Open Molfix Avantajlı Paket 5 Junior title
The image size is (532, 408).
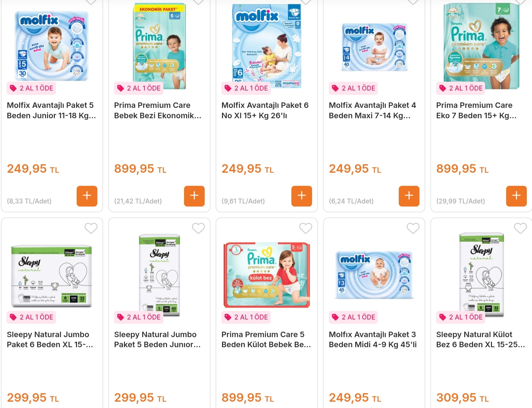click(x=51, y=111)
